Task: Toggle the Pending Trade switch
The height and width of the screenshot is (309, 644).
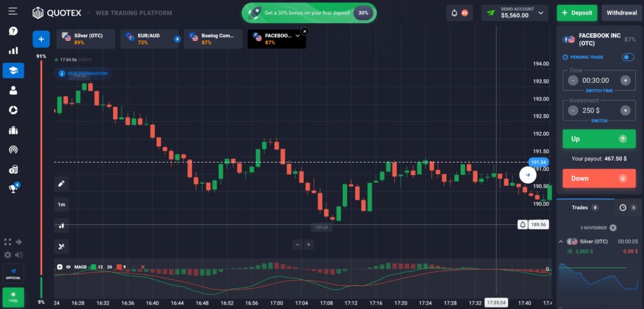Action: pyautogui.click(x=628, y=57)
